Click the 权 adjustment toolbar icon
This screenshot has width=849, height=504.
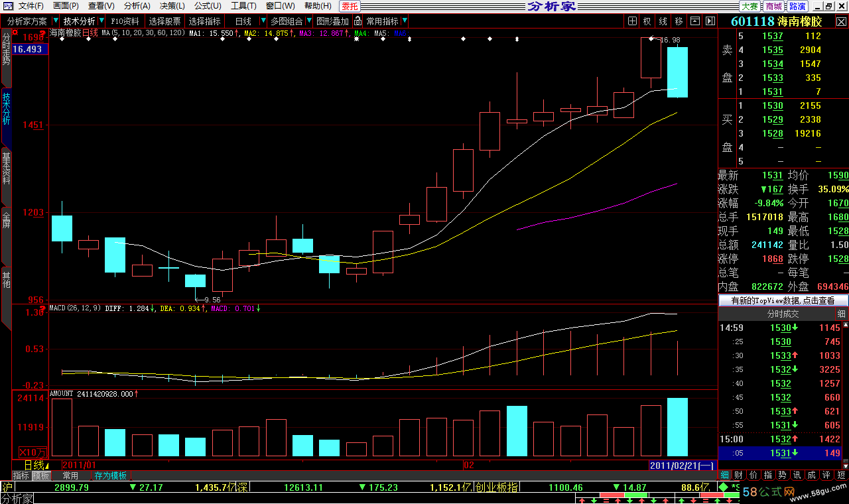pos(647,21)
